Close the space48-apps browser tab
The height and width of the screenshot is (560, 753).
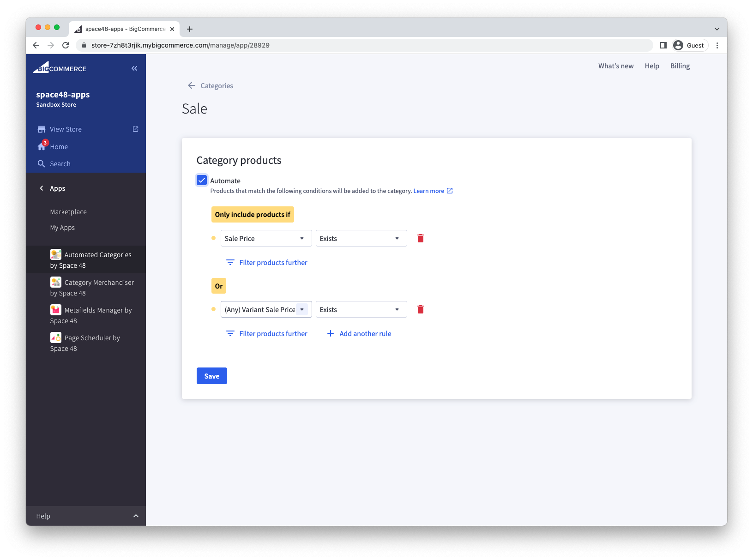pos(172,29)
